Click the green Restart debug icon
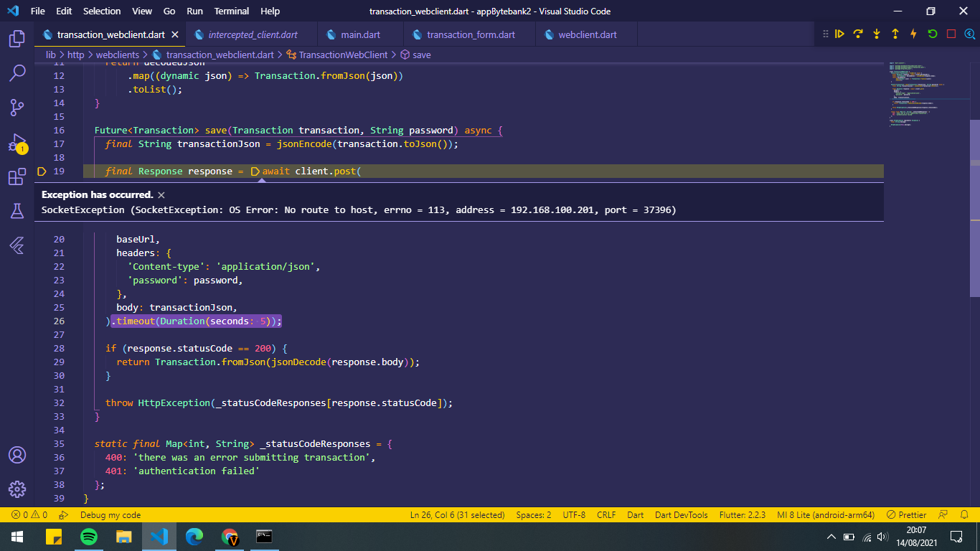 [933, 34]
